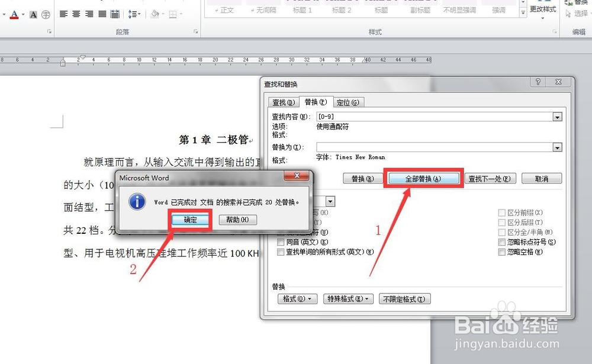Open the 查找内容 history dropdown
This screenshot has width=592, height=364.
click(x=558, y=117)
